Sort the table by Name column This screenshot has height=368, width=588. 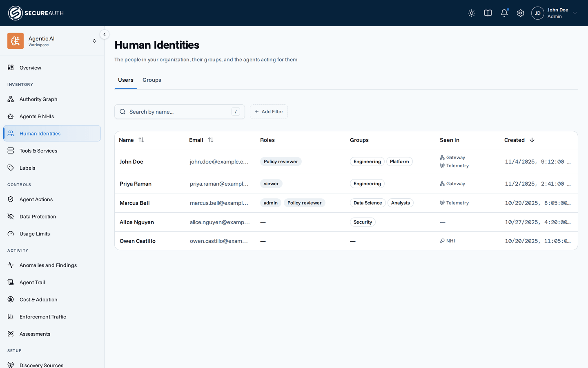(141, 140)
